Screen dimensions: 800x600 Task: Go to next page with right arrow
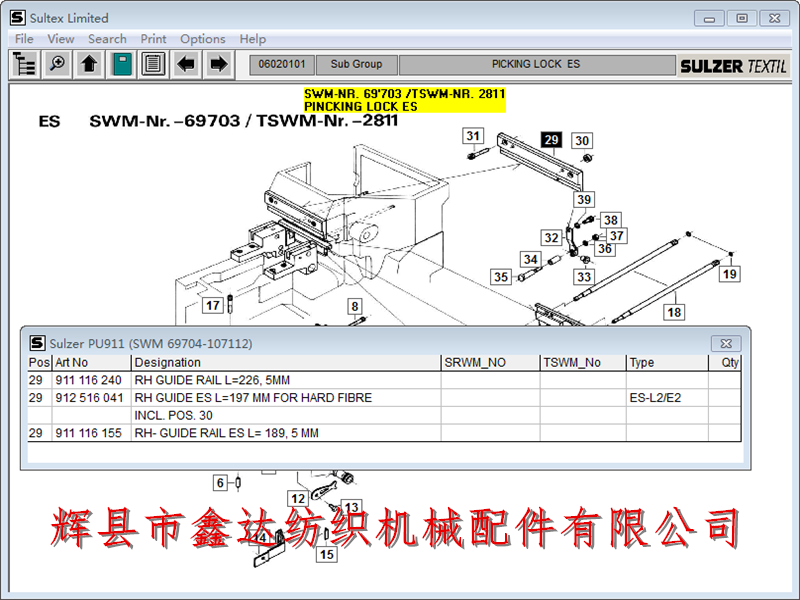tap(217, 64)
